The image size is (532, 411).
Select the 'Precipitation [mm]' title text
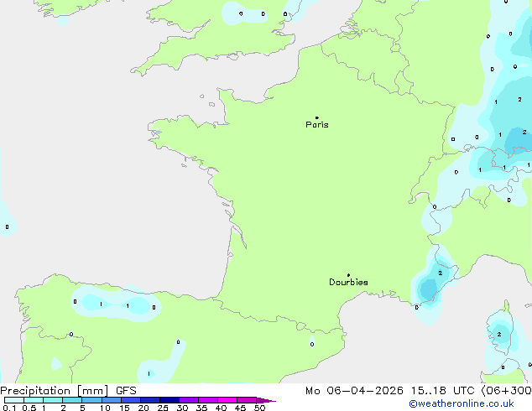[55, 391]
